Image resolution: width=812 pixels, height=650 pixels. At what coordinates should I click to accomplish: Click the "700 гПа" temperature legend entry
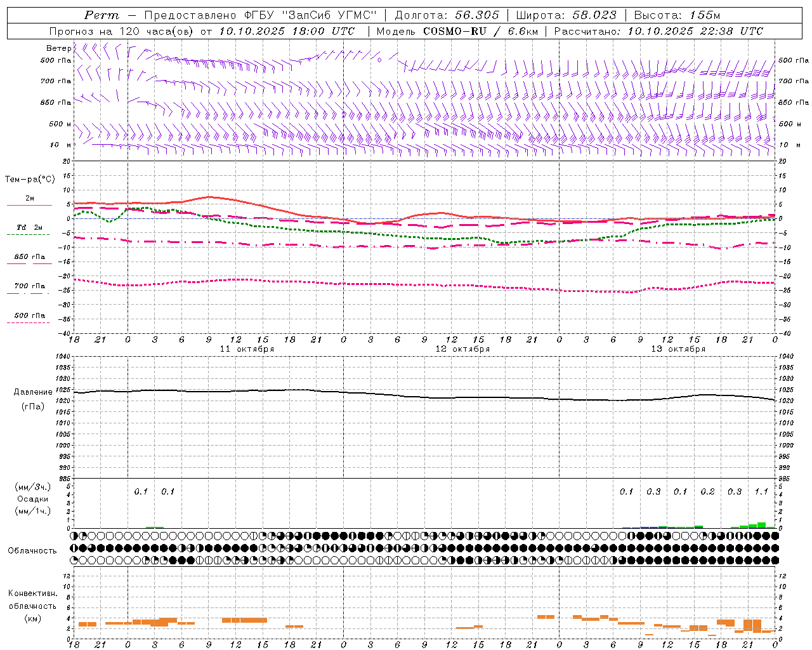coord(29,286)
